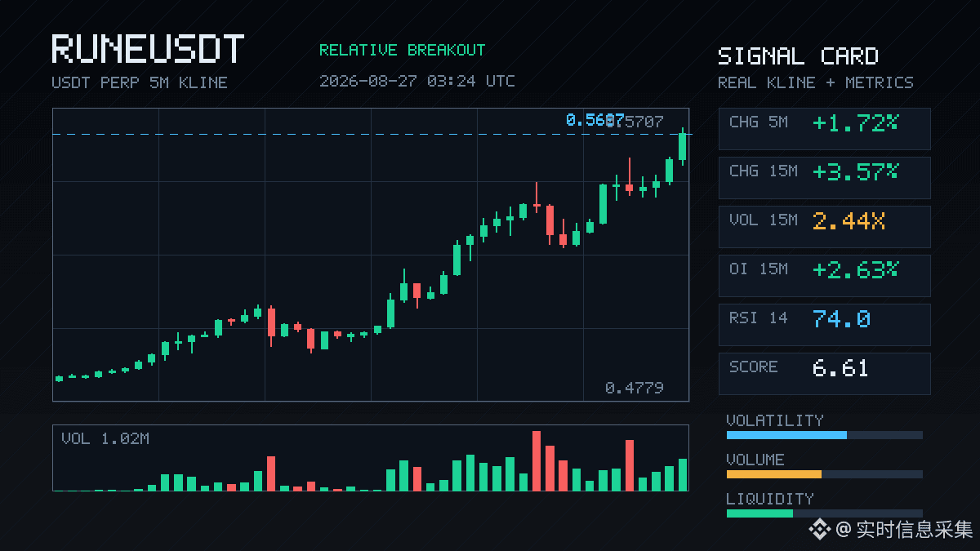This screenshot has height=551, width=980.
Task: Click the RUNEUSDT symbol title
Action: pyautogui.click(x=148, y=49)
